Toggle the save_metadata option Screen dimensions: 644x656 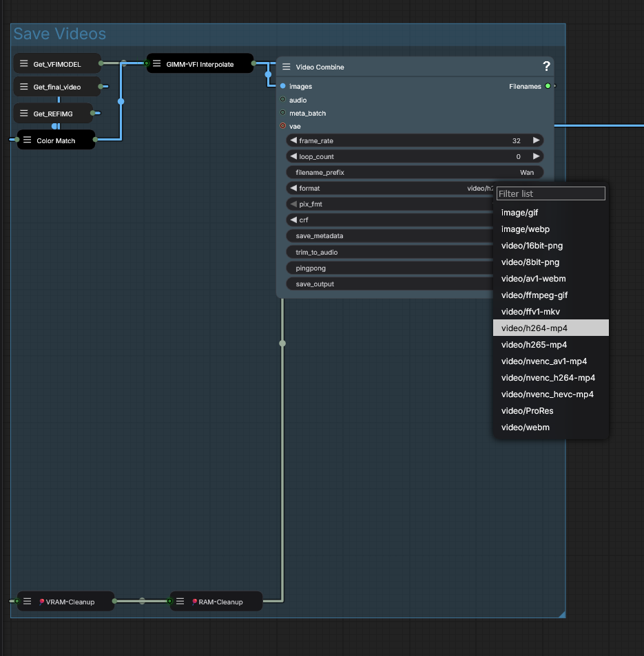click(x=389, y=236)
